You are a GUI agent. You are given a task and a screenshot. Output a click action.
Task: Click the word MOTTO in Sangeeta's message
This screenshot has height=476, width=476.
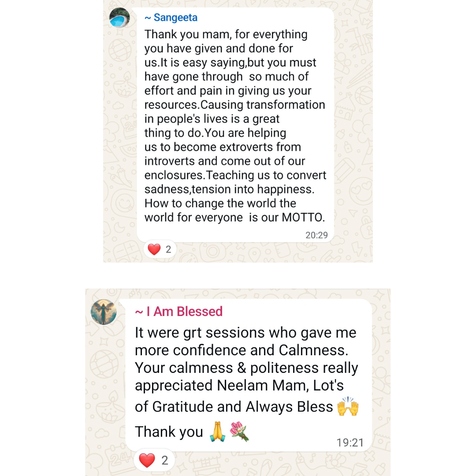pyautogui.click(x=304, y=217)
